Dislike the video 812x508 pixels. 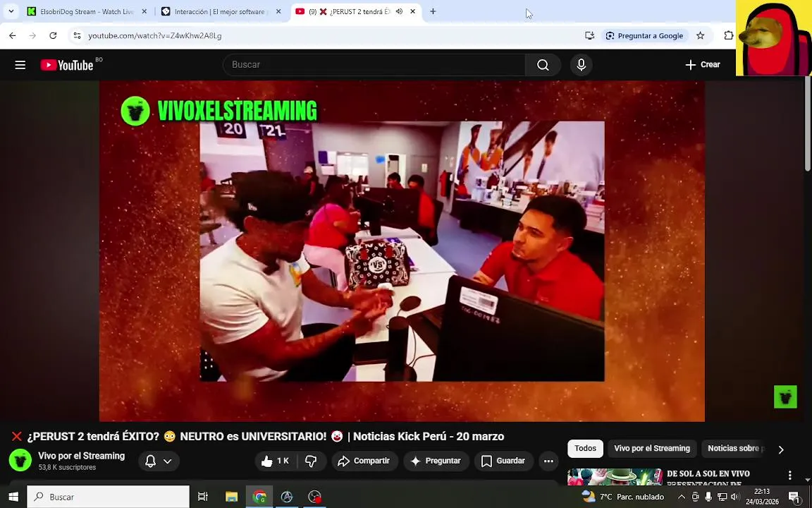[311, 461]
